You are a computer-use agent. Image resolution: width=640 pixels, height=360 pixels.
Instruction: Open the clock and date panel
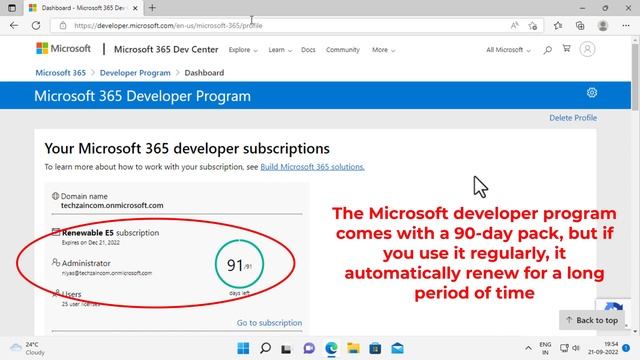pos(603,348)
